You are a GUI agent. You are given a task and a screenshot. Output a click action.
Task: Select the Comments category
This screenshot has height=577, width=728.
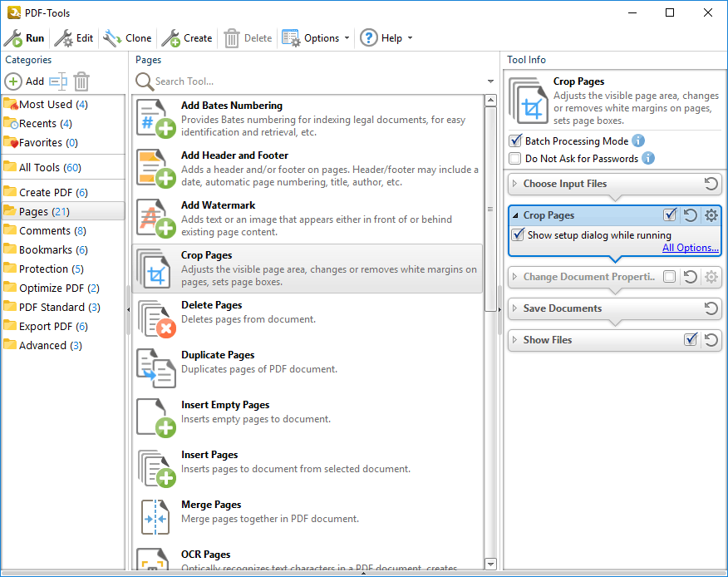tap(63, 231)
